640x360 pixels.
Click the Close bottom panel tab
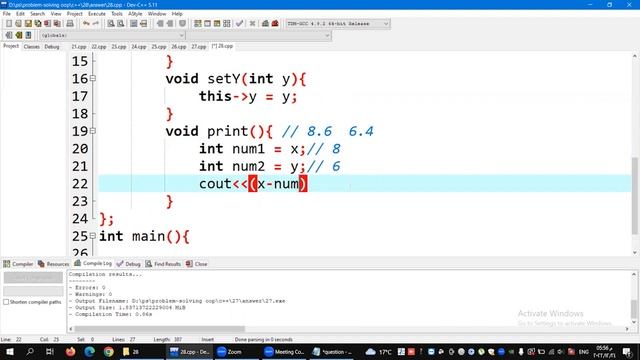click(197, 264)
